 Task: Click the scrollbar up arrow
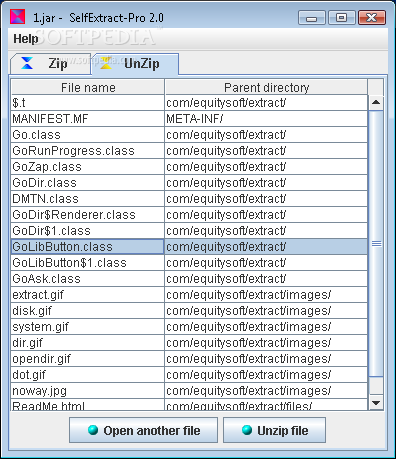(376, 102)
